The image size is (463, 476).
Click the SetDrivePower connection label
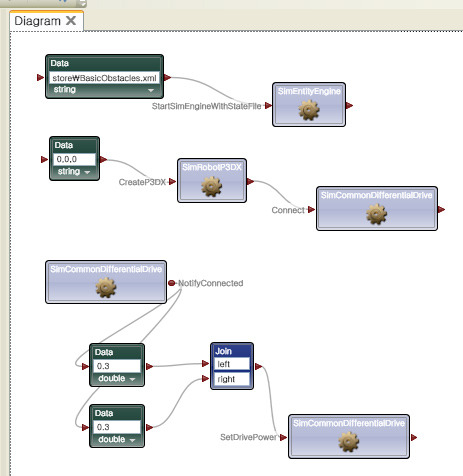(x=248, y=437)
